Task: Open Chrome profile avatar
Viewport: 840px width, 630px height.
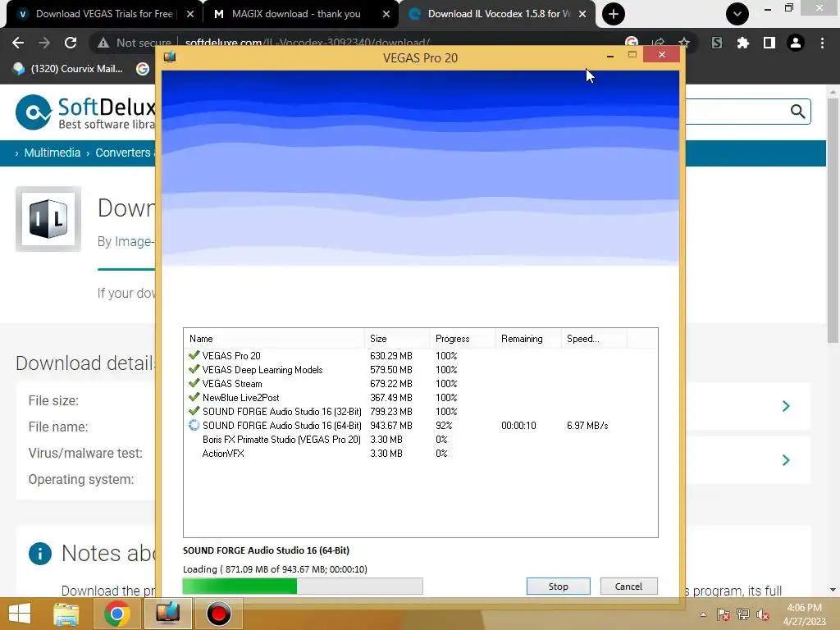Action: (x=796, y=43)
